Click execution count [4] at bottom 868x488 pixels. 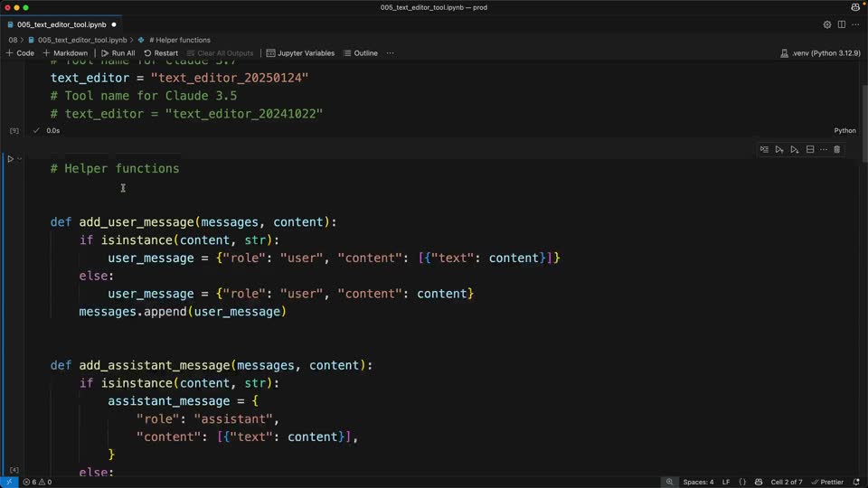(14, 470)
